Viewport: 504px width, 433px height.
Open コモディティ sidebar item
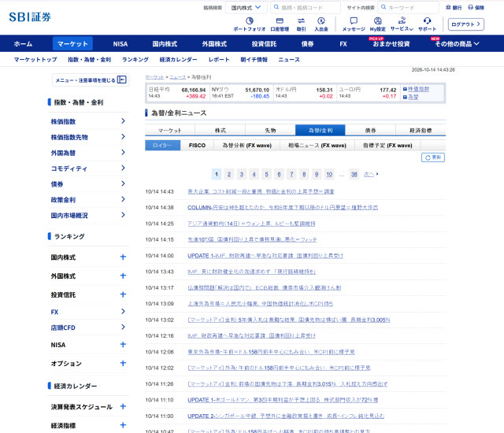[88, 168]
